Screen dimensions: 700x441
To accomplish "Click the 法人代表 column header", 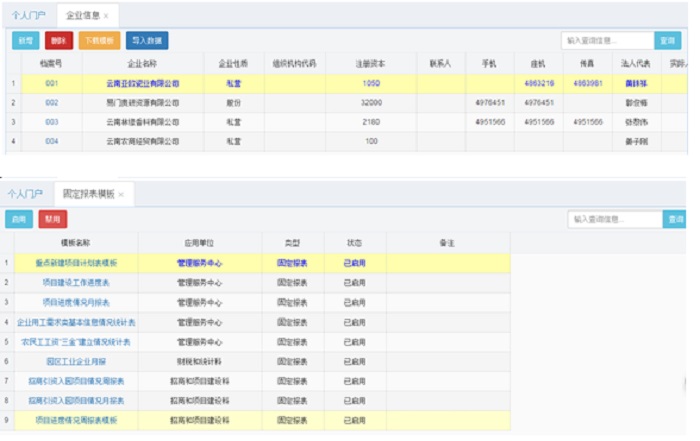I will (636, 64).
